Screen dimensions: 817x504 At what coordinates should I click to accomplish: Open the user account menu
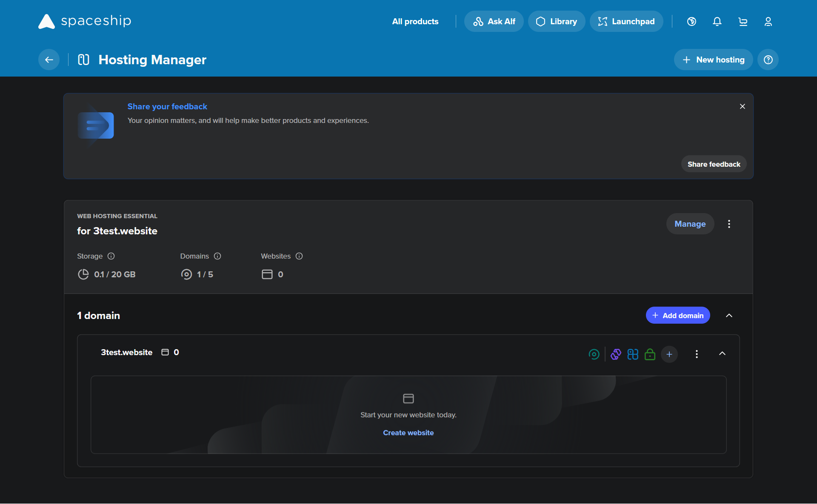click(x=768, y=21)
